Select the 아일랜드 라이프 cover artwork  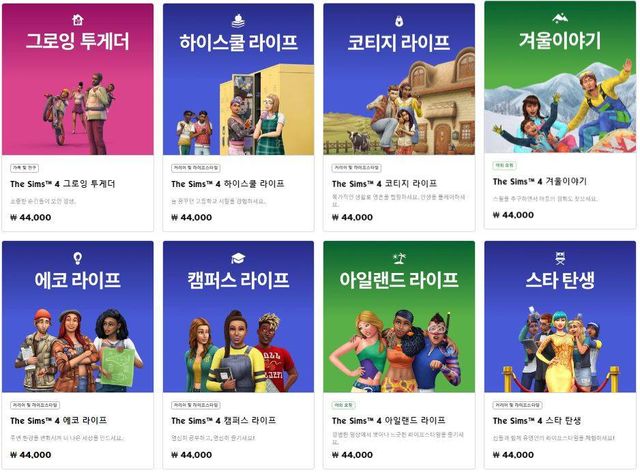[x=399, y=317]
